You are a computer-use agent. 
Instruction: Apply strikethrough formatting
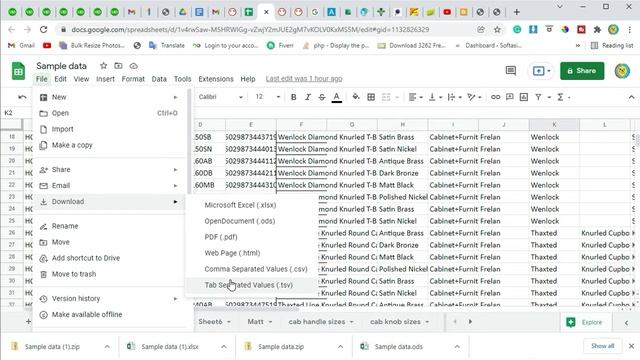tap(322, 97)
